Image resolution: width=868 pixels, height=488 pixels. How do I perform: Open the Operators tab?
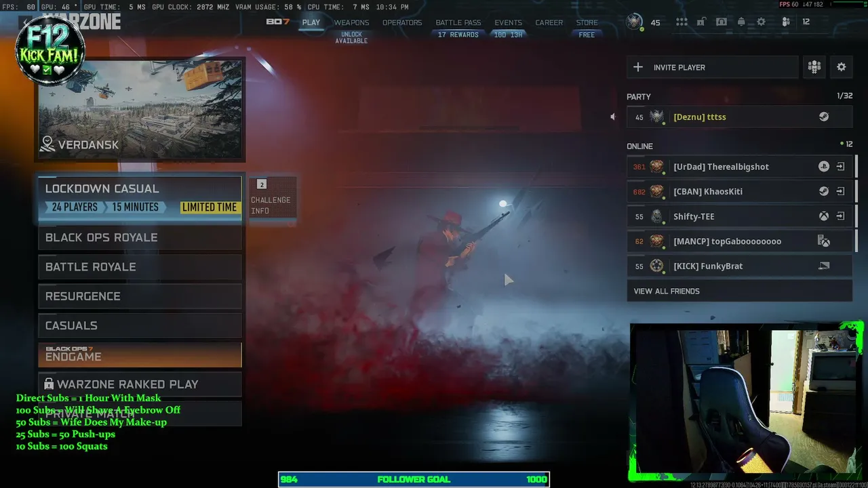pos(402,22)
